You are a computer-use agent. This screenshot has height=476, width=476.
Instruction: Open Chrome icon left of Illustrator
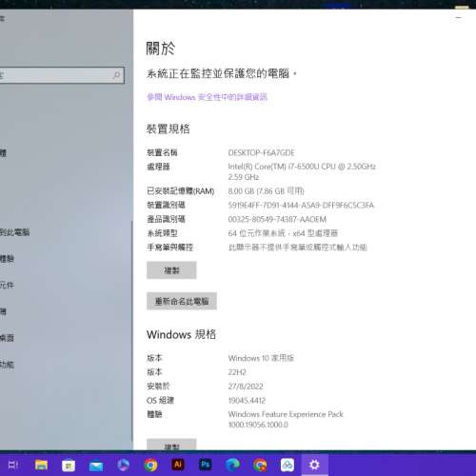(150, 466)
